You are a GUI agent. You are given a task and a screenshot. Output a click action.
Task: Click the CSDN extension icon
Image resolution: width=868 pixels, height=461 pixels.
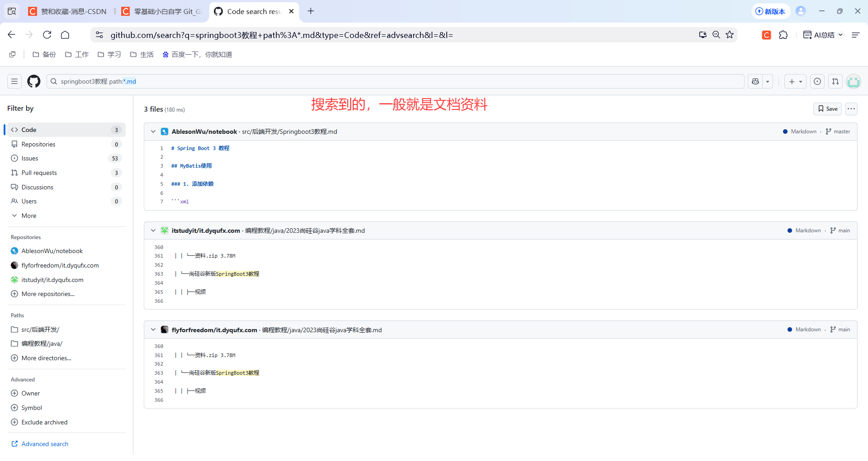click(x=766, y=35)
